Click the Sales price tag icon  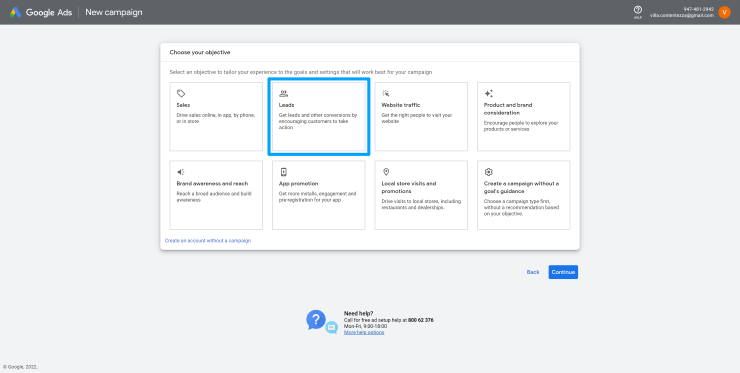click(x=181, y=93)
